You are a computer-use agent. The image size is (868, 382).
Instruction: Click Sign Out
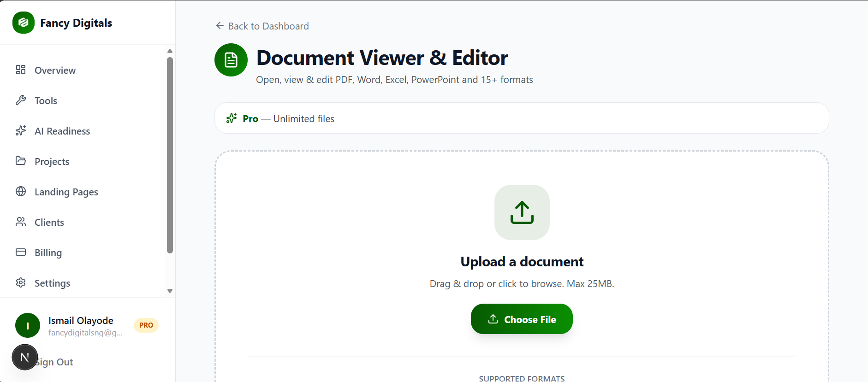click(54, 362)
